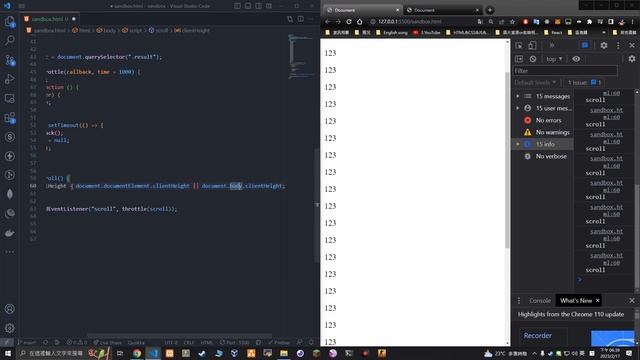Open the YouTube bookmark
640x360 pixels.
point(426,32)
